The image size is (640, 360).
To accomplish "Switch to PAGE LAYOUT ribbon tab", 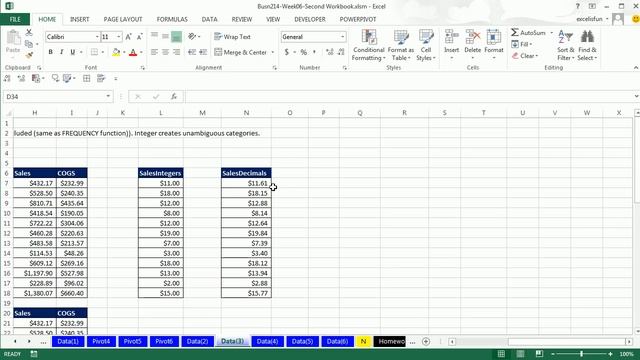I will (x=123, y=19).
